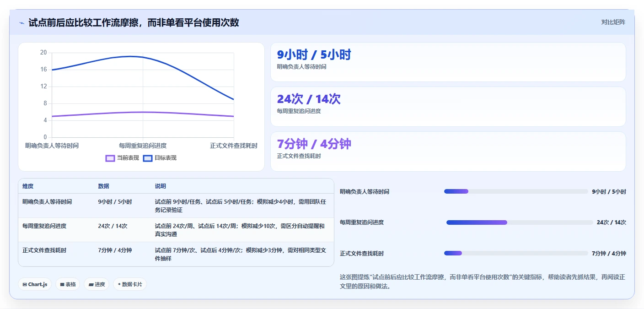Click the main title 试点前后应比较工作流摩擦
644x309 pixels.
click(134, 22)
